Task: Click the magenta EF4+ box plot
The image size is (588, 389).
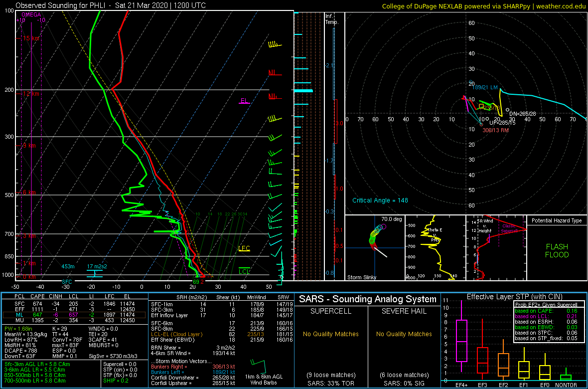Action: 461,342
